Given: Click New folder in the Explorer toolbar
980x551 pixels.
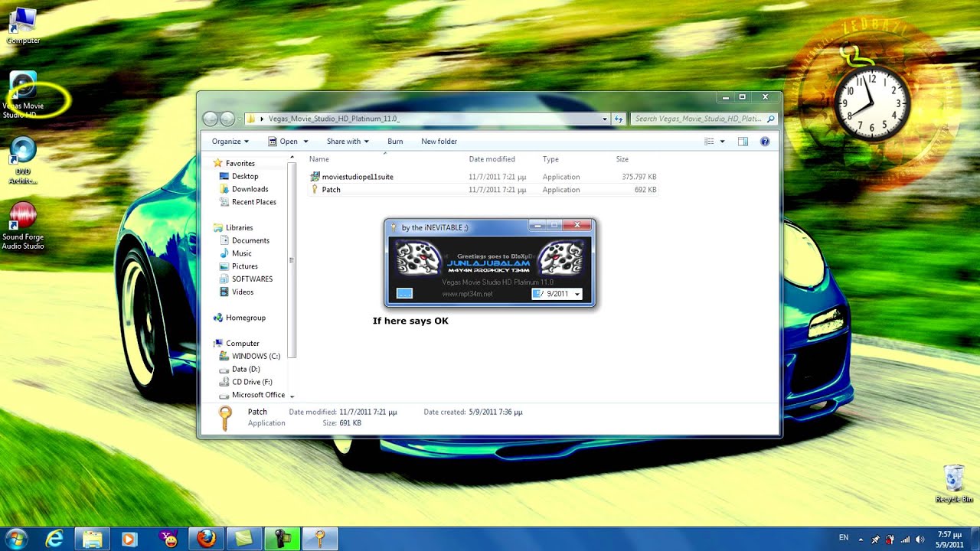Looking at the screenshot, I should 439,142.
